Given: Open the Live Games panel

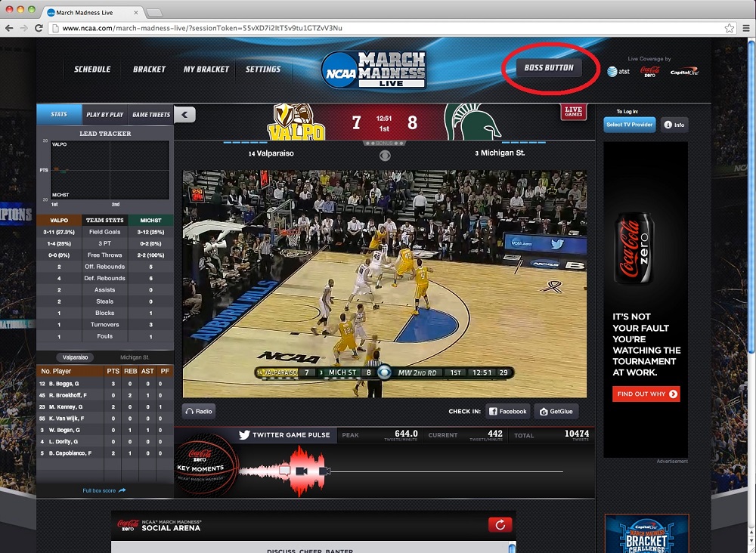Looking at the screenshot, I should coord(573,112).
